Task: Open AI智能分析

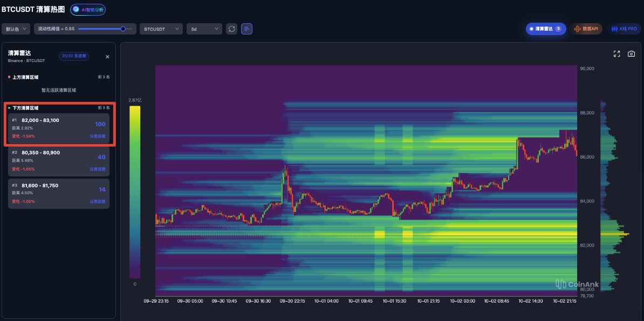Action: (88, 10)
